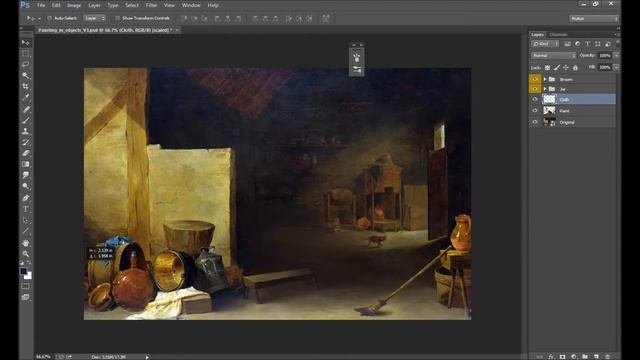The image size is (640, 360).
Task: Select the Line shape tool
Action: tap(26, 231)
